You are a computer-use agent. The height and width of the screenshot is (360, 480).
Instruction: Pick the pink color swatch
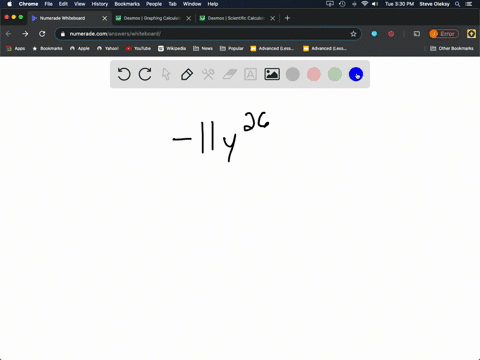click(314, 74)
